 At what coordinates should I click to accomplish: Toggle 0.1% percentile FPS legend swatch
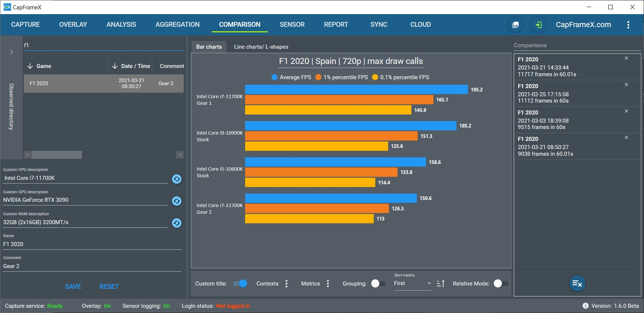pos(375,77)
